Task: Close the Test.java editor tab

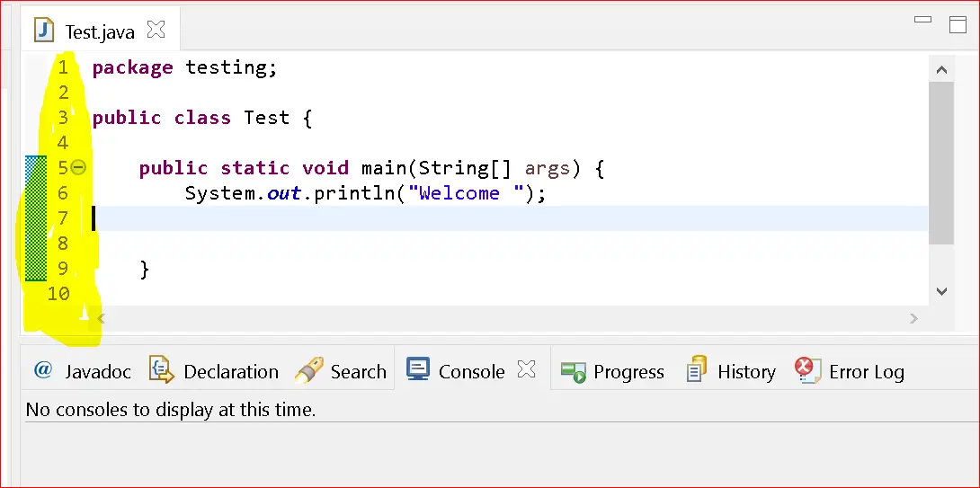Action: click(156, 29)
